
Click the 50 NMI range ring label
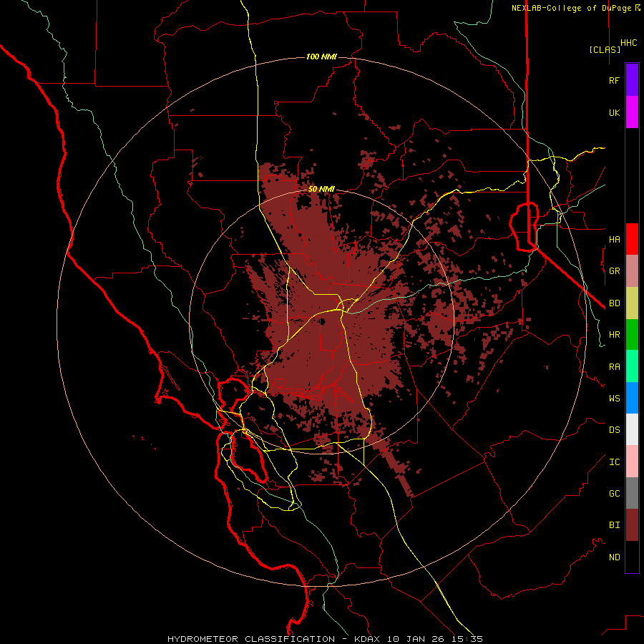click(x=321, y=189)
